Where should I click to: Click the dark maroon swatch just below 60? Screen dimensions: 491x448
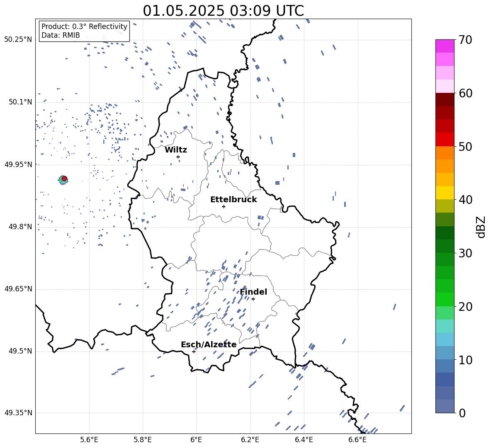pyautogui.click(x=445, y=99)
